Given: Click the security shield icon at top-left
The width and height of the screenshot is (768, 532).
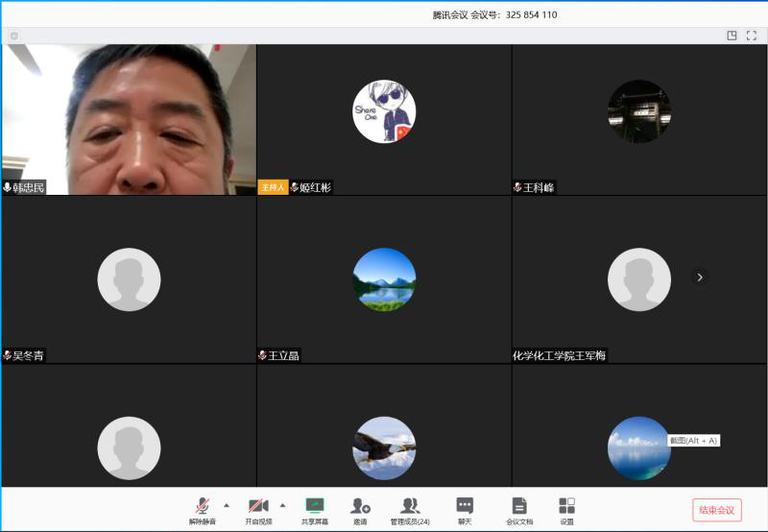Looking at the screenshot, I should (x=14, y=36).
